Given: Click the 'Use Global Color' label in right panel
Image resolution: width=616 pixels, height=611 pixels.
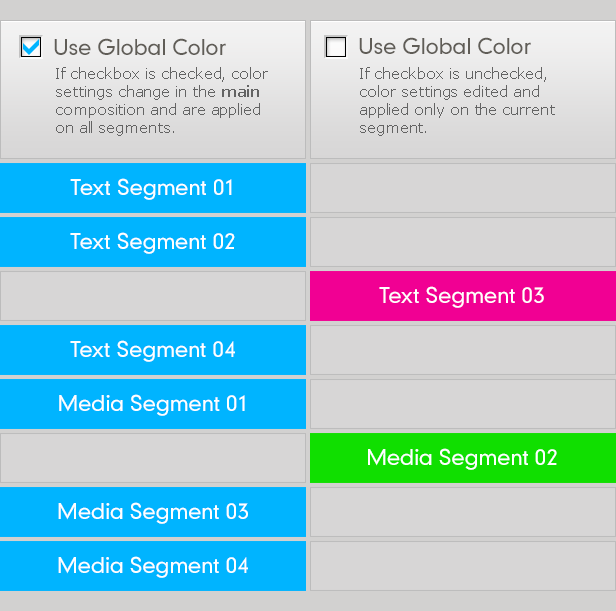Looking at the screenshot, I should point(445,47).
